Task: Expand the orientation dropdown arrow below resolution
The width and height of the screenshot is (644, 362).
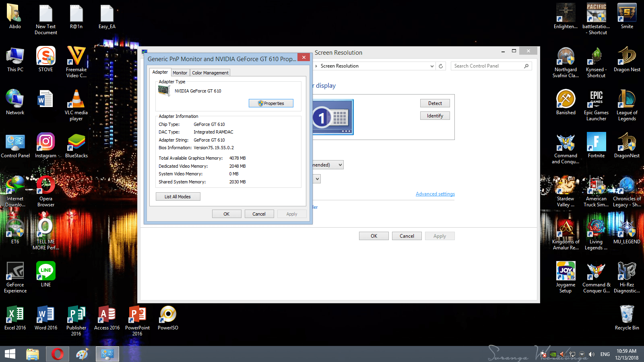Action: point(317,179)
